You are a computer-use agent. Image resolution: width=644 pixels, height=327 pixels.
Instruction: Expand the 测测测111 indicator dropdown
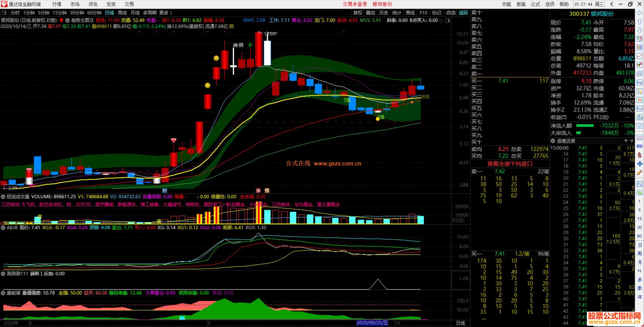pos(3,274)
